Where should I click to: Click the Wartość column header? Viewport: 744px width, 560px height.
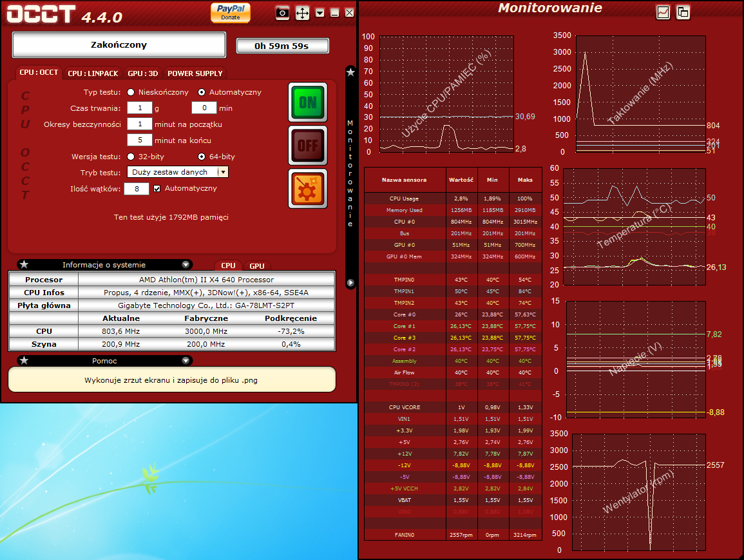[462, 180]
